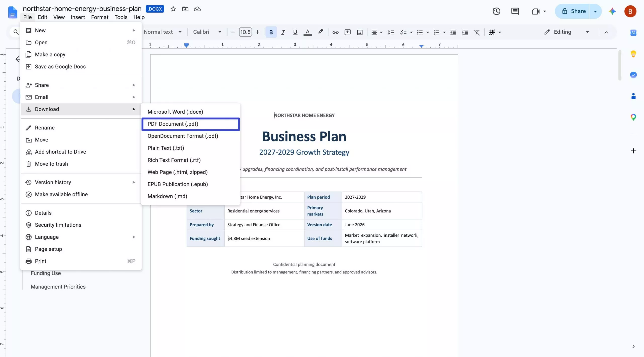Open the Help menu
644x357 pixels.
[x=139, y=17]
